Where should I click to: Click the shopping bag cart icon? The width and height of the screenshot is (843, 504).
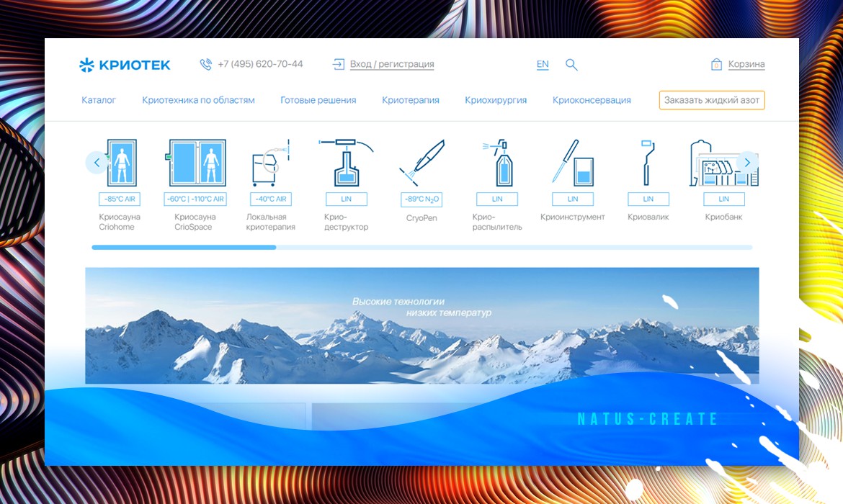(x=716, y=65)
